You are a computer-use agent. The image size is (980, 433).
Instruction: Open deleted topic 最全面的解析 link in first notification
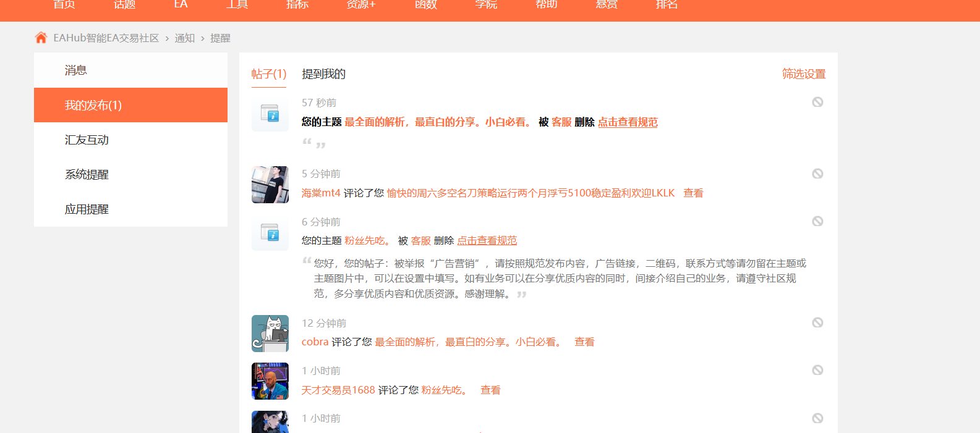[438, 122]
